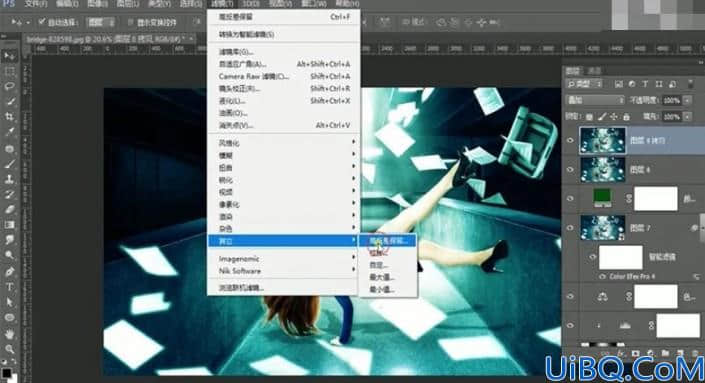The width and height of the screenshot is (705, 383).
Task: Toggle visibility of 智能滤镜 smart filters
Action: click(593, 257)
